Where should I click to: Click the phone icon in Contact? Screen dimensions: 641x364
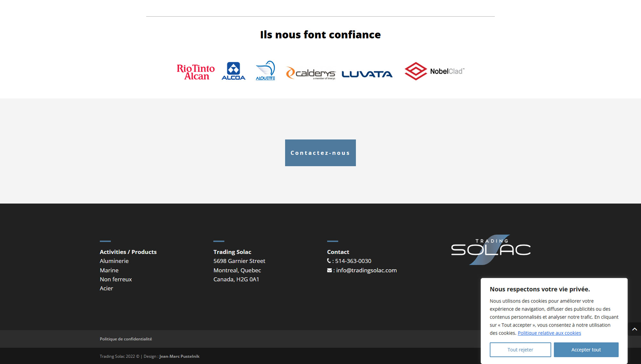click(x=329, y=261)
